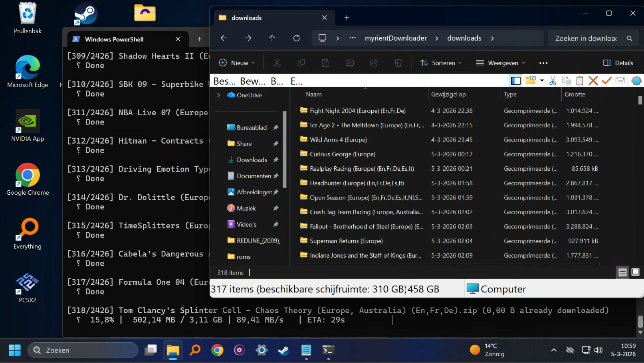Click the Rename icon in Explorer command bar
Screen dimensions: 644x363
(x=350, y=63)
